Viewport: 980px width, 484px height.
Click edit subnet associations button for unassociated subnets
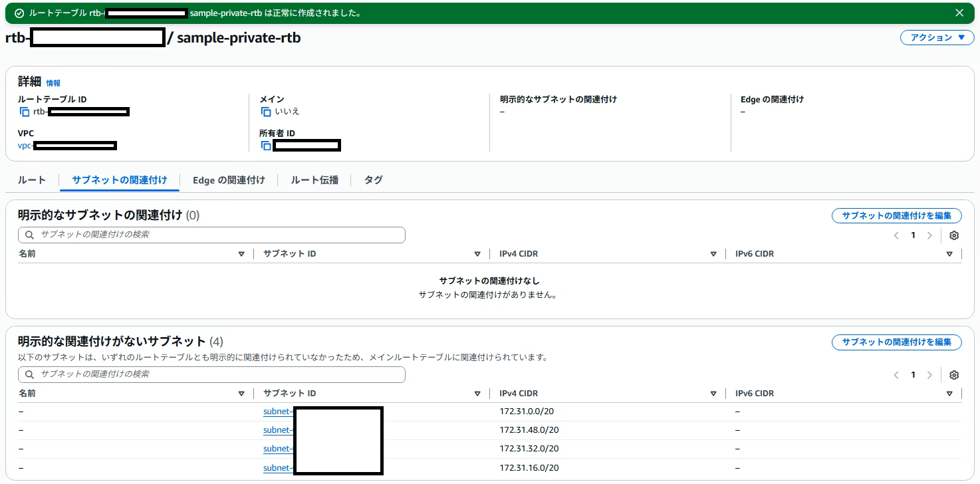[896, 342]
